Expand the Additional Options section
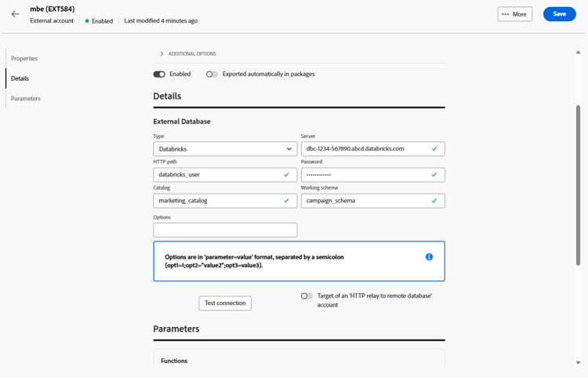This screenshot has width=588, height=378. 162,54
